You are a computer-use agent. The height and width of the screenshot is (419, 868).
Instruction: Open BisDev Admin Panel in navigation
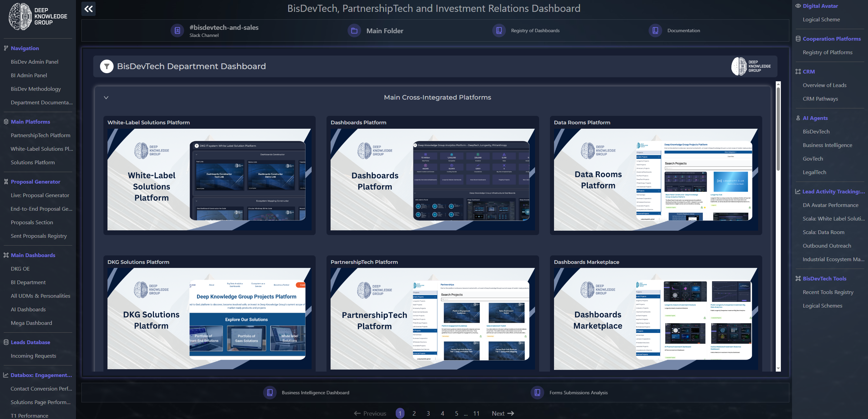coord(35,62)
